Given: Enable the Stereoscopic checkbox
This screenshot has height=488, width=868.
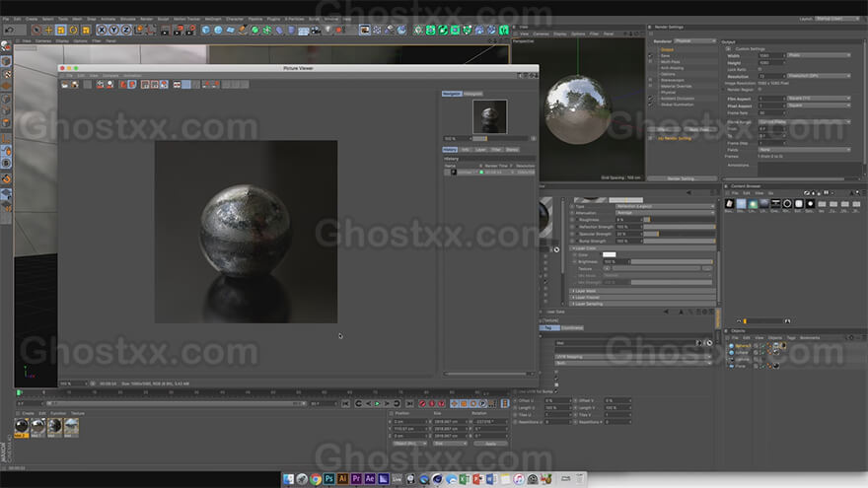Looking at the screenshot, I should pyautogui.click(x=650, y=80).
